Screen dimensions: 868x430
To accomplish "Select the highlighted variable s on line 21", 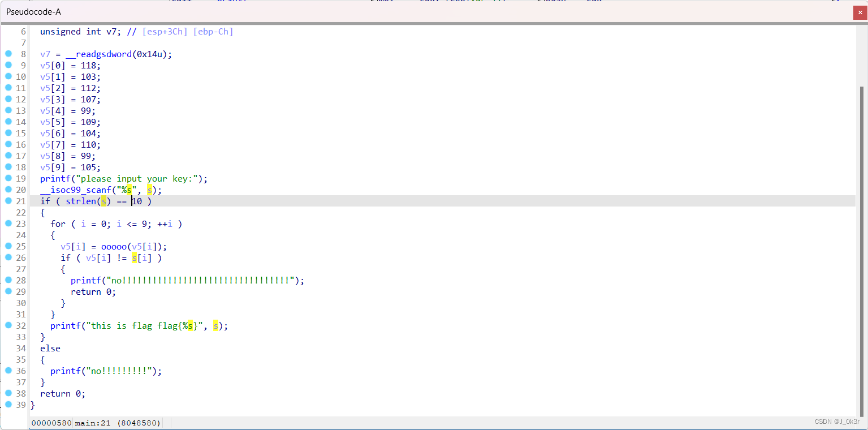I will tap(104, 201).
